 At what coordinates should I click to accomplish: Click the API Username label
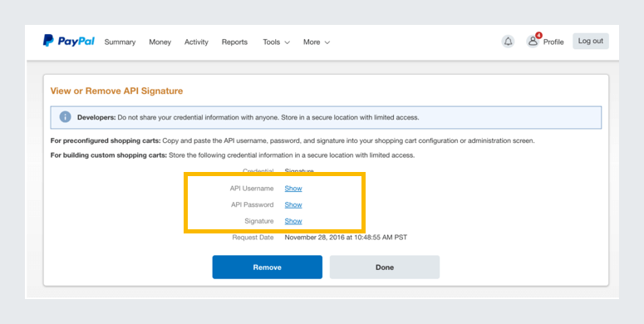pyautogui.click(x=252, y=189)
